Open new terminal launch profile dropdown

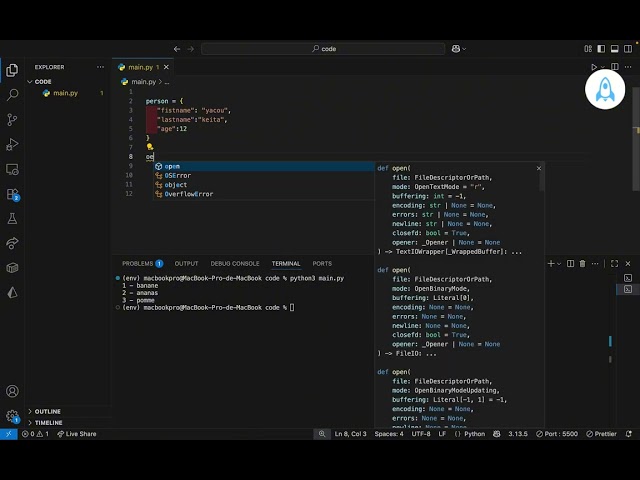click(x=559, y=264)
